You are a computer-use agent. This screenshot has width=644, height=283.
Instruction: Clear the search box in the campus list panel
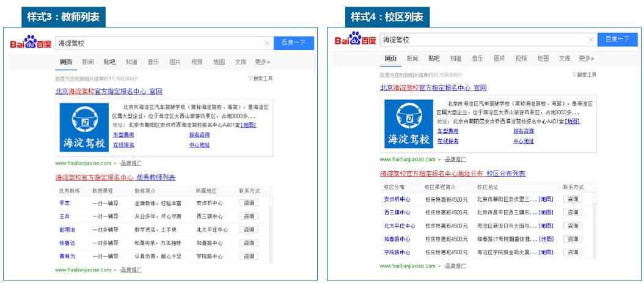(591, 40)
